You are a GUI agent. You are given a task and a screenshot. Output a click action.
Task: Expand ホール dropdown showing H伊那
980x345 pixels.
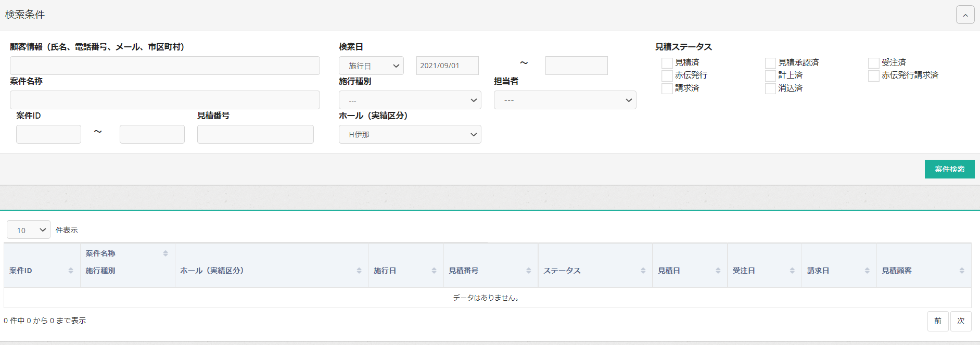pyautogui.click(x=410, y=134)
